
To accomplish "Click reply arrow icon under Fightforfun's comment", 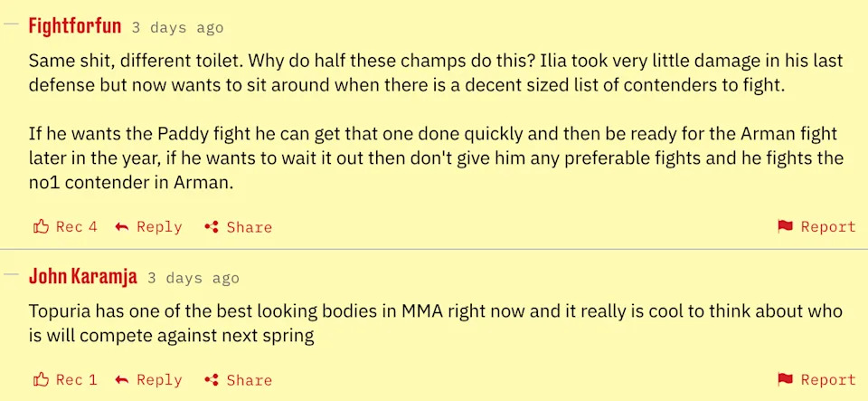I will 122,226.
